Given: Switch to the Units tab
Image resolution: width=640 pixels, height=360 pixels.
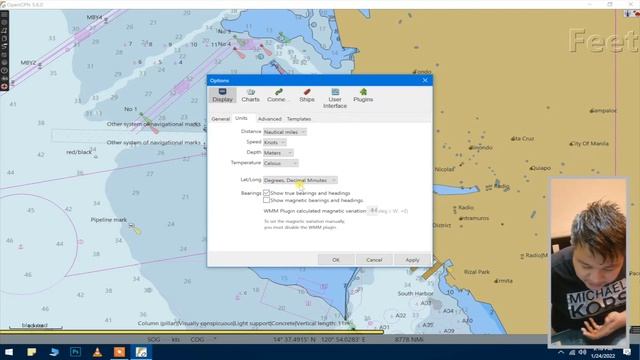Looking at the screenshot, I should (241, 118).
